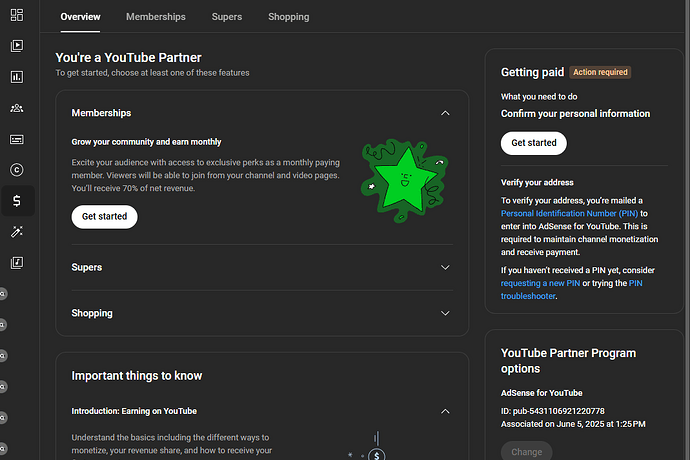
Task: Open the Community people icon
Action: 17,108
